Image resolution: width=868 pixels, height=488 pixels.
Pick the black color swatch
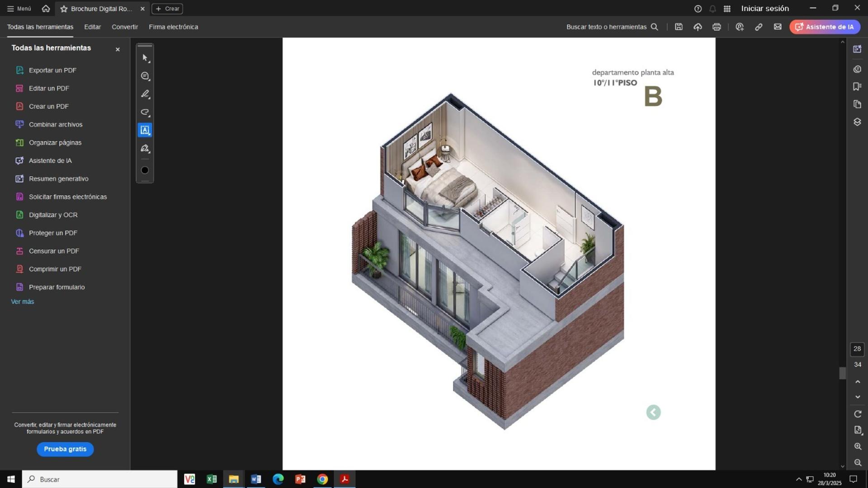click(x=145, y=170)
